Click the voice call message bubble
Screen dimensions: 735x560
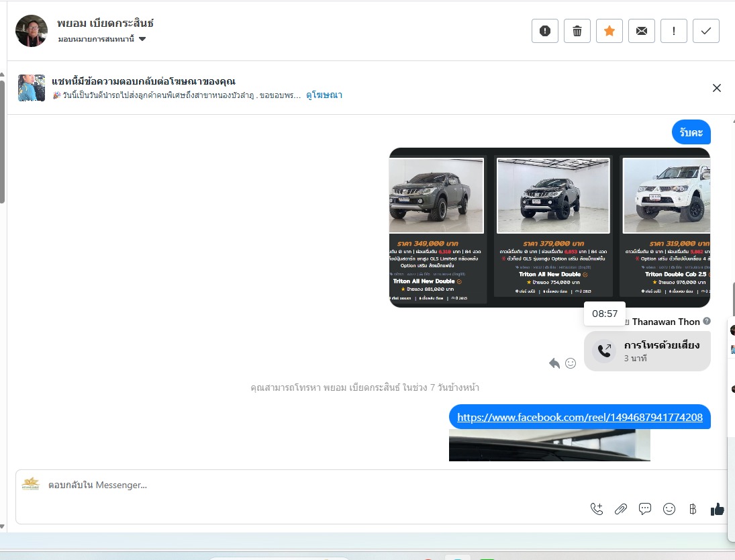pos(647,351)
